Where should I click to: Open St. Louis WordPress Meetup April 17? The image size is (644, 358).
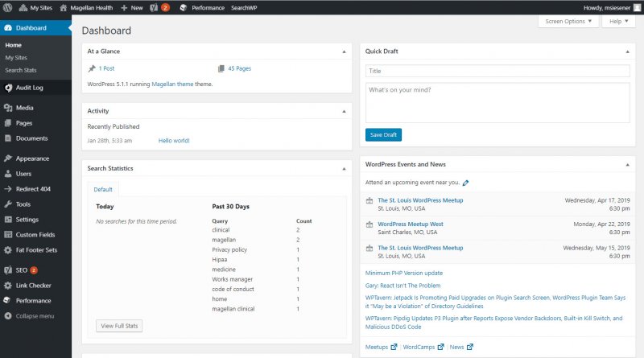[420, 200]
